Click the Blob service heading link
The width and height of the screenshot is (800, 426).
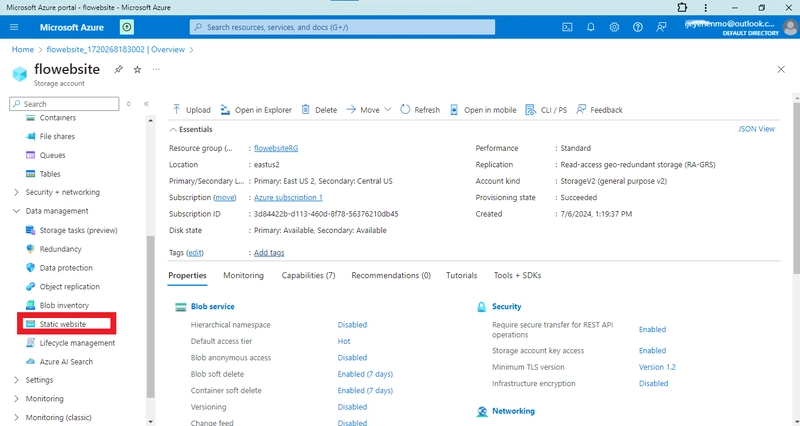[213, 307]
